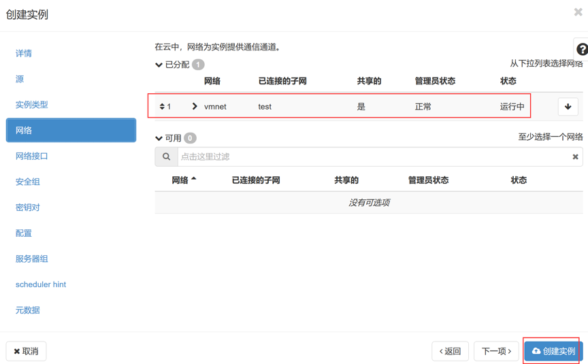Open the scheduler hint step
Image resolution: width=588 pixels, height=364 pixels.
coord(41,284)
